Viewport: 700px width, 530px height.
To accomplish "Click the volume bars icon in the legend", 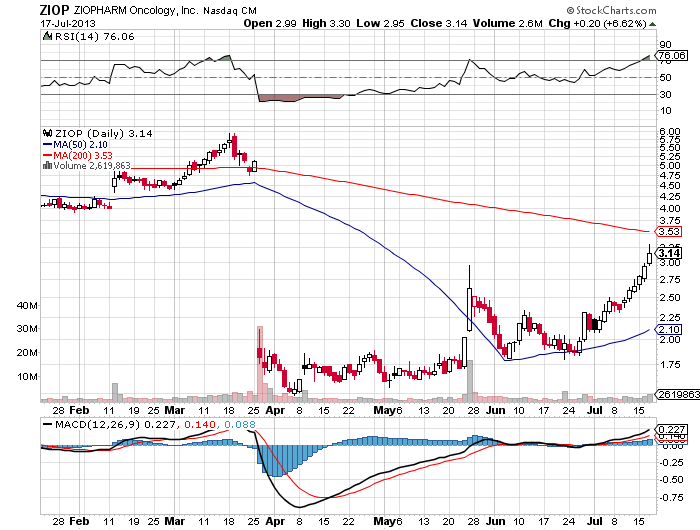I will coord(47,166).
